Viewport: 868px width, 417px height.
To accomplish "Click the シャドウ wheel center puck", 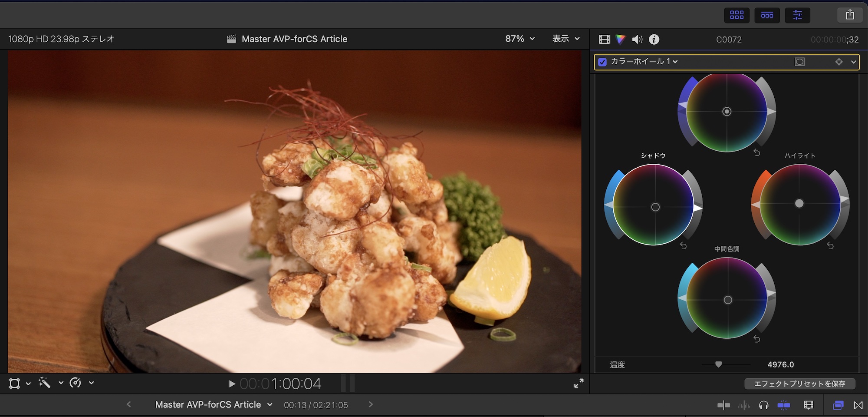I will pyautogui.click(x=655, y=207).
